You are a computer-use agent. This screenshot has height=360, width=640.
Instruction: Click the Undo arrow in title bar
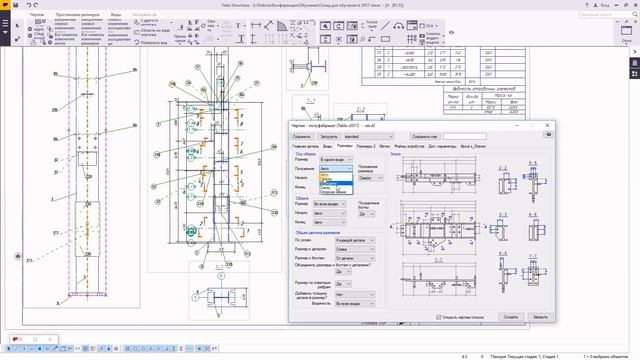point(29,5)
